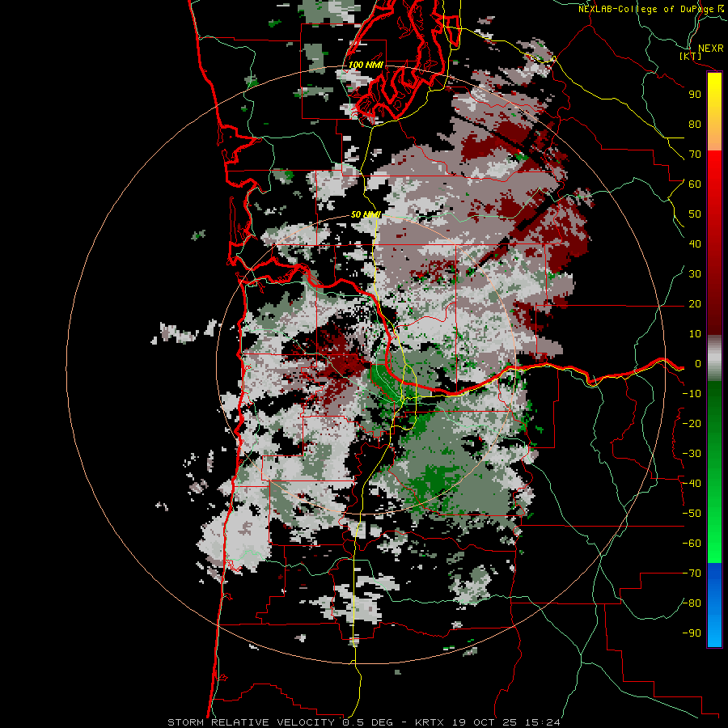Click the -80 value on velocity scale
728x728 pixels.
coord(692,603)
